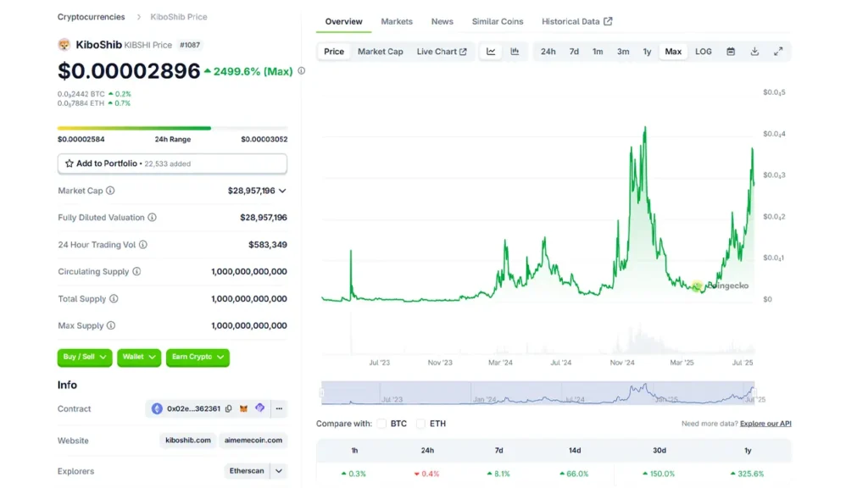Image resolution: width=868 pixels, height=488 pixels.
Task: Open the News tab
Action: 442,21
